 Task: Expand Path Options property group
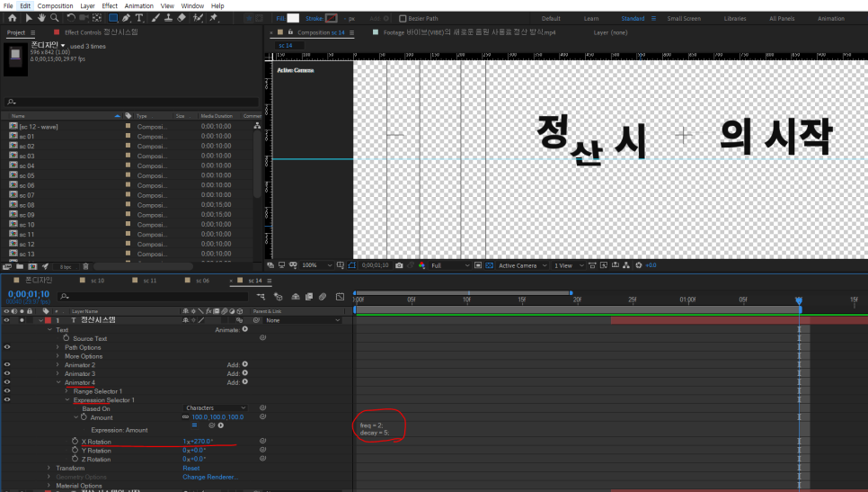click(x=58, y=347)
